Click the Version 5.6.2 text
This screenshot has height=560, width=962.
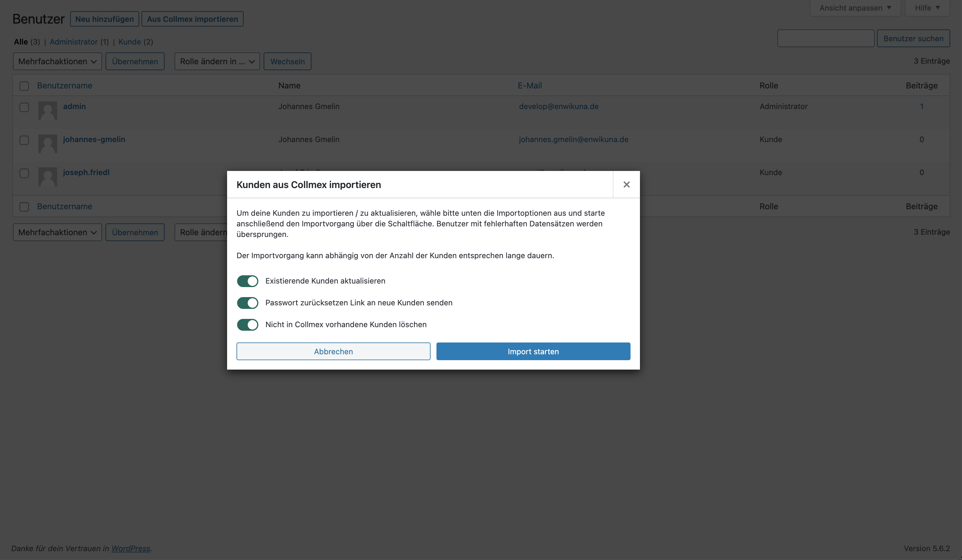pyautogui.click(x=927, y=548)
